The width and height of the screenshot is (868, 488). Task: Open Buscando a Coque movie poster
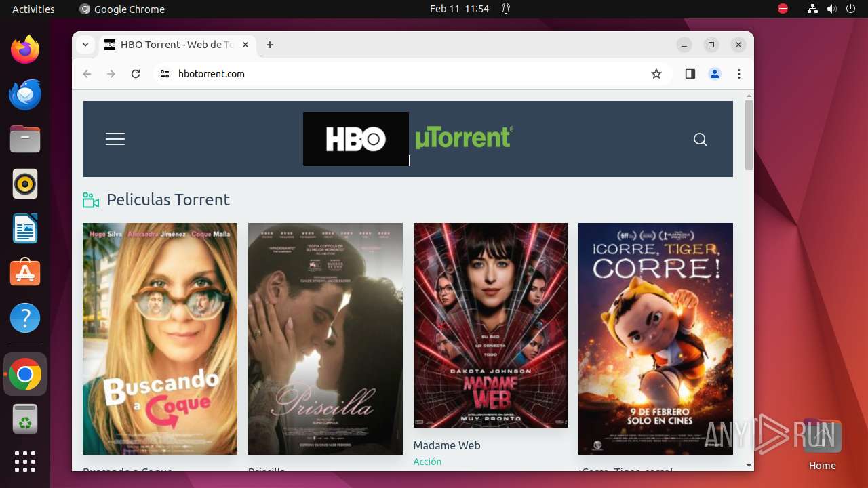[x=160, y=339]
